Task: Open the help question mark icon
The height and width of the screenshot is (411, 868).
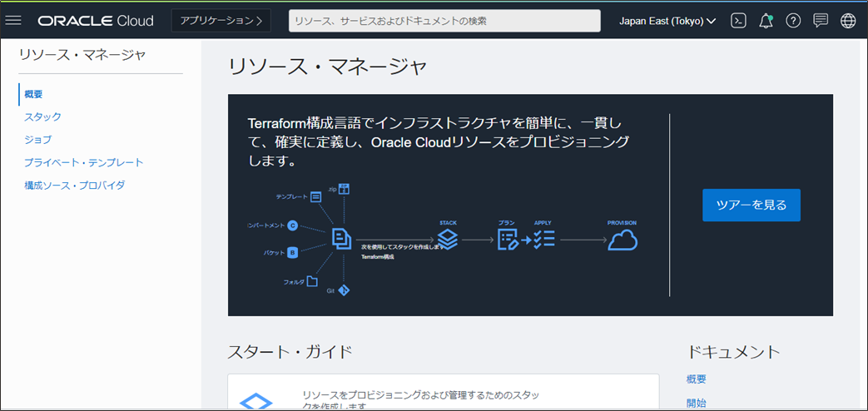Action: 793,21
